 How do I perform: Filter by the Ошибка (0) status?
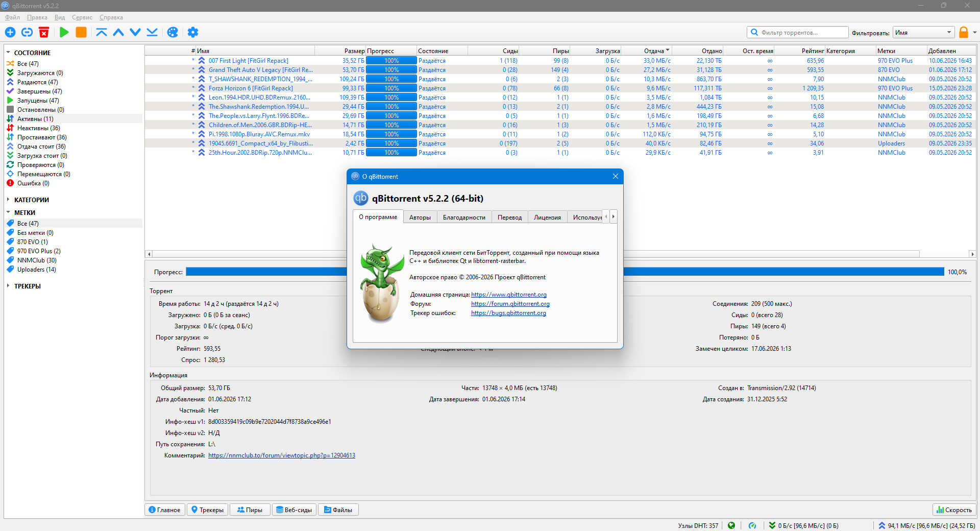point(33,183)
